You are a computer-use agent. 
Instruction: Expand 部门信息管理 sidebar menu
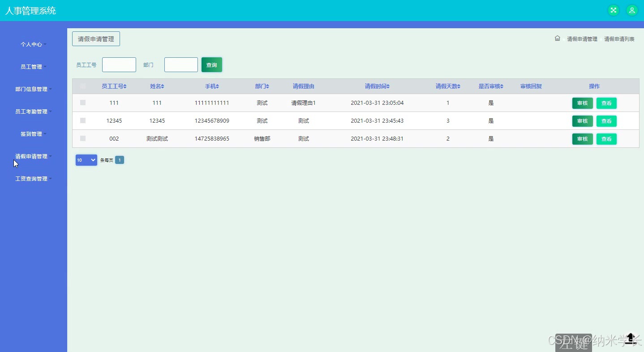click(x=33, y=89)
